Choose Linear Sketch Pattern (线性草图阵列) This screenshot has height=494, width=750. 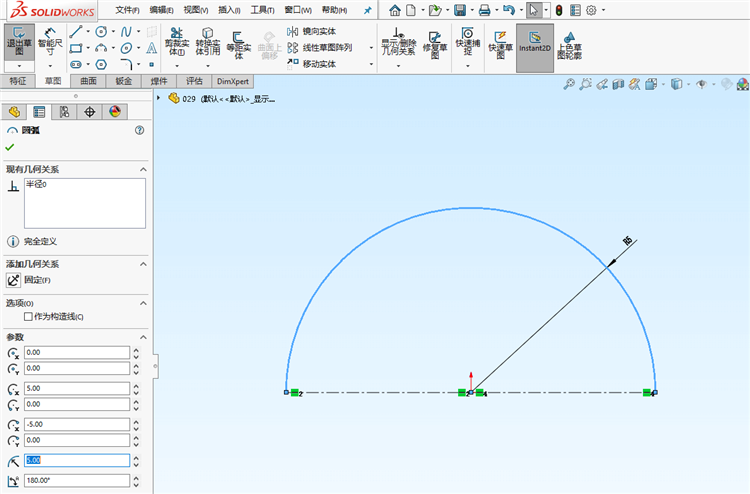click(320, 48)
